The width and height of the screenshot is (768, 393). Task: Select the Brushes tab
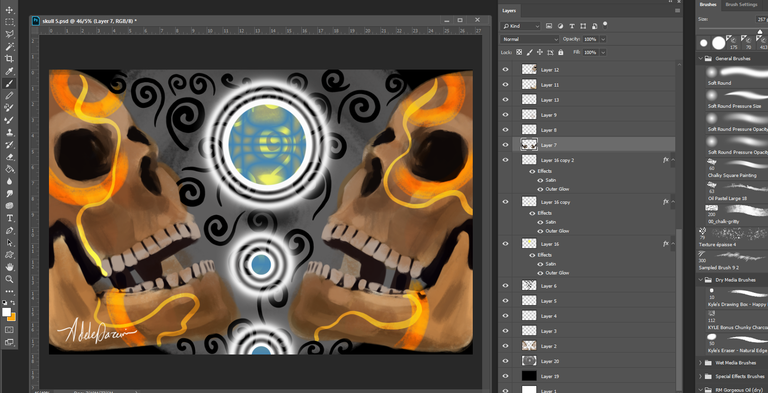pyautogui.click(x=708, y=4)
